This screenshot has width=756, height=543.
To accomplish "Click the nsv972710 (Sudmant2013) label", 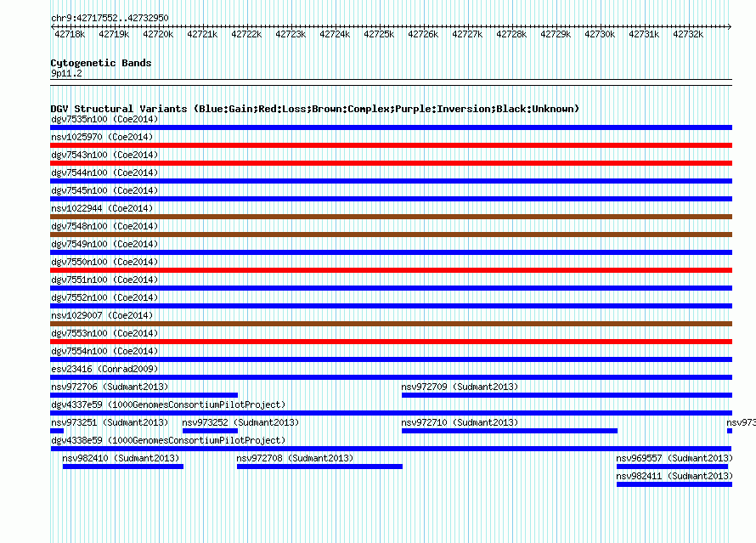I will [460, 422].
